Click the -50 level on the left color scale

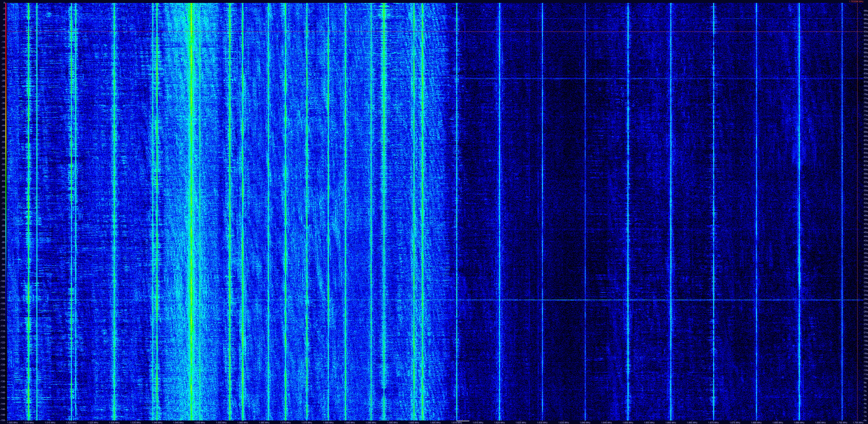click(3, 142)
